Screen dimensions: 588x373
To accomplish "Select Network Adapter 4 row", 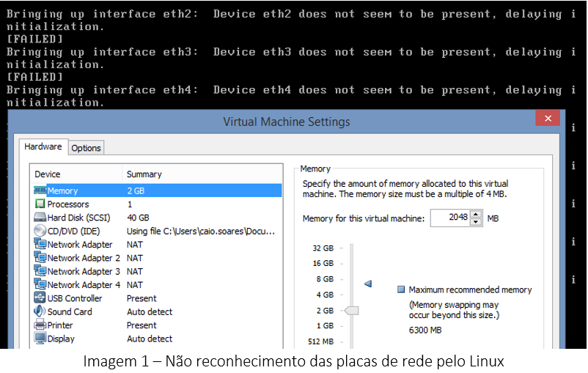I will click(83, 285).
